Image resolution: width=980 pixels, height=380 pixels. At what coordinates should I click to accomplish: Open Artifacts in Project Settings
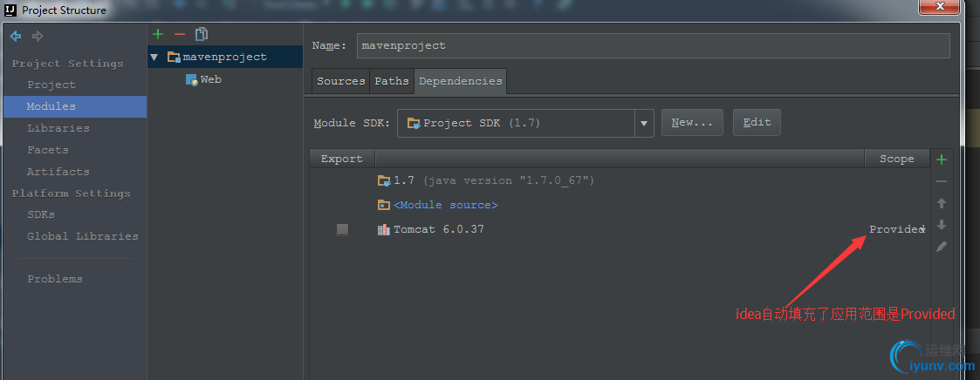58,172
